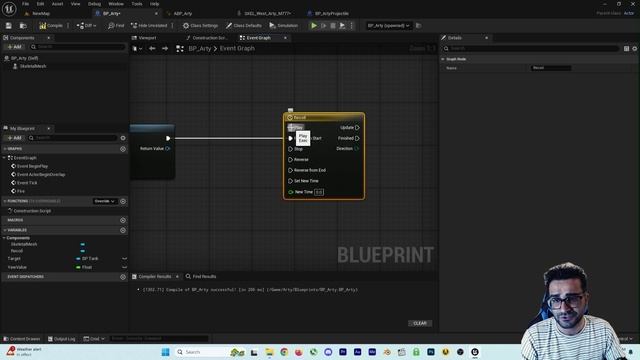Select SkeletalMesh in the Components tree
This screenshot has height=360, width=640.
33,66
